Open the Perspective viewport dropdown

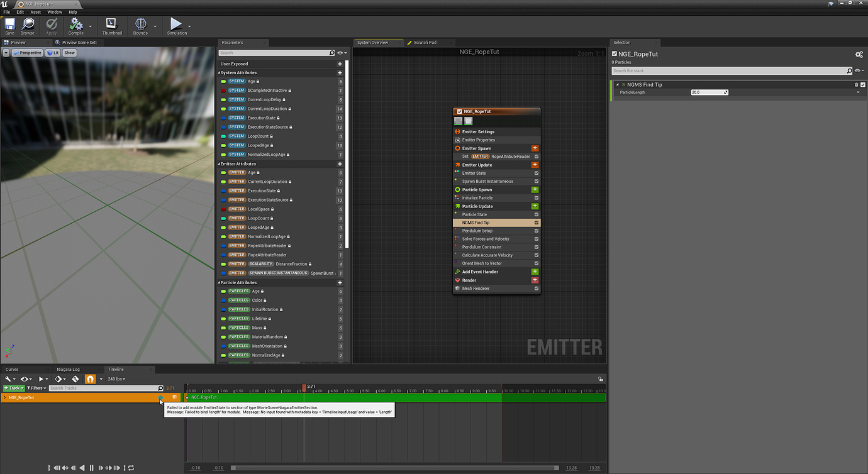tap(27, 53)
